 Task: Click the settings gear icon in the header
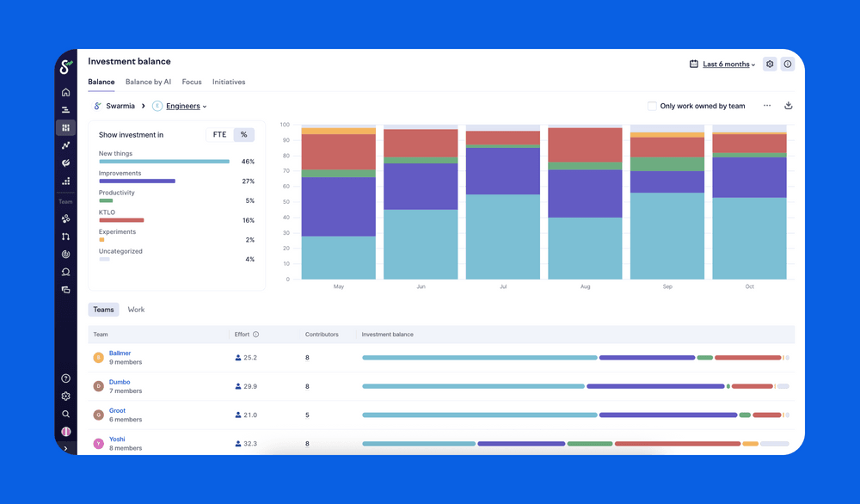770,65
